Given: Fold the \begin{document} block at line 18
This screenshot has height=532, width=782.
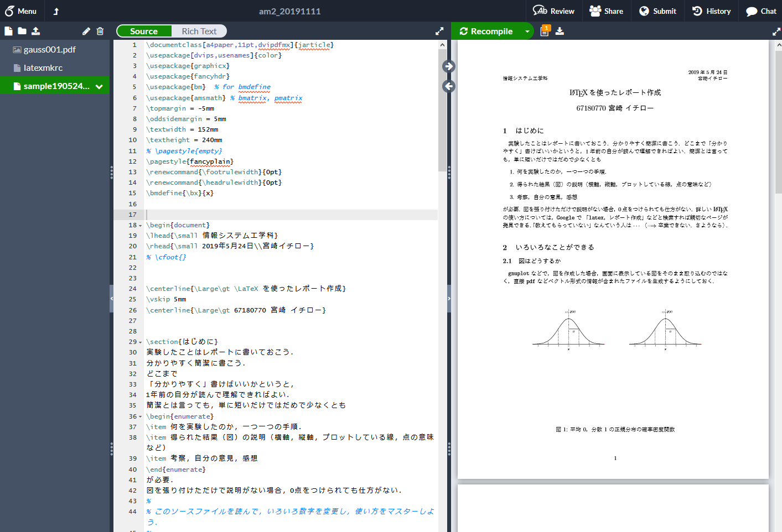Looking at the screenshot, I should (x=140, y=226).
